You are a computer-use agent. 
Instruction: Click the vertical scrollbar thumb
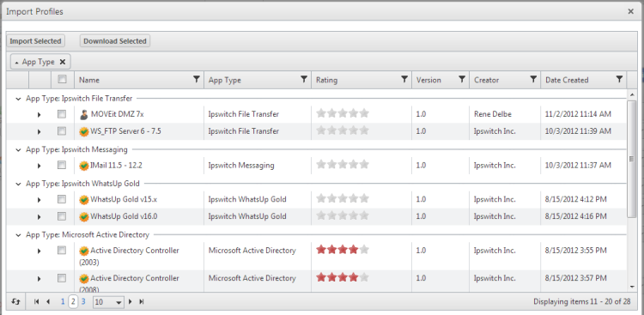coord(632,159)
